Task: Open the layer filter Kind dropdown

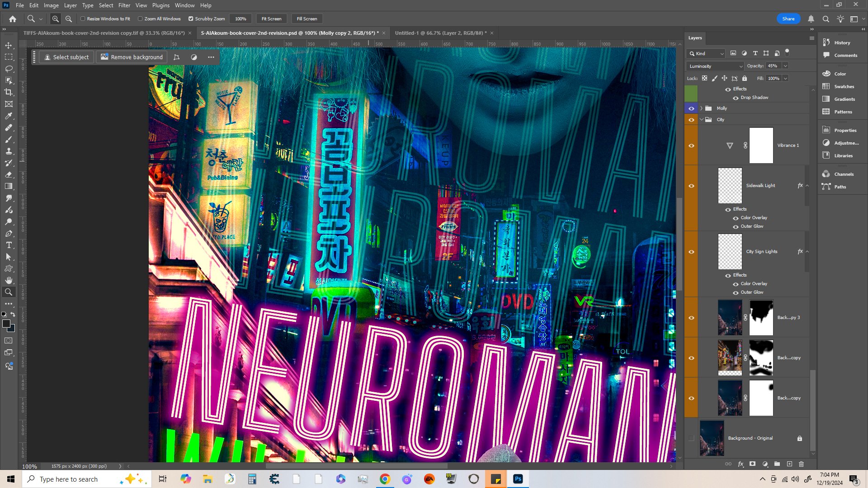Action: pos(706,53)
